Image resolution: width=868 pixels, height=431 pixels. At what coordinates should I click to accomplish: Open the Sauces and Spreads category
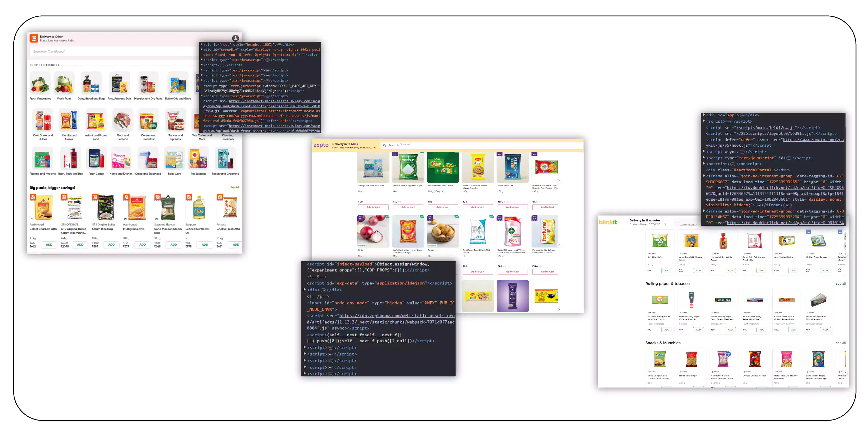point(175,124)
